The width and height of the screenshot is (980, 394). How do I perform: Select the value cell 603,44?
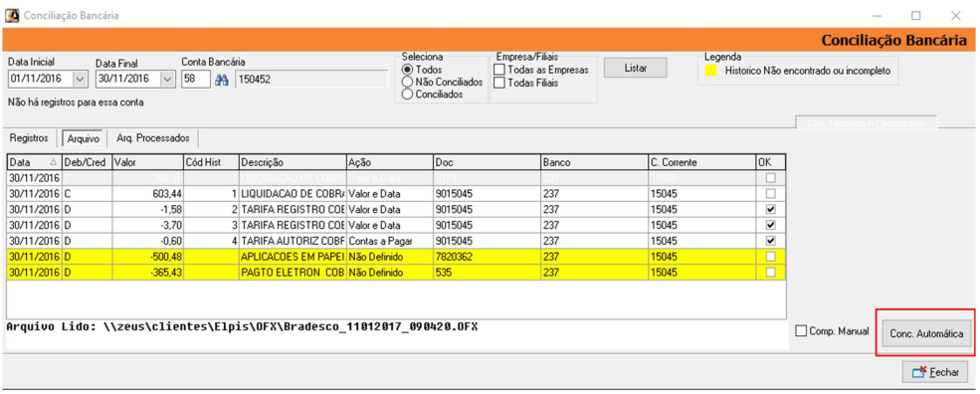pos(148,193)
